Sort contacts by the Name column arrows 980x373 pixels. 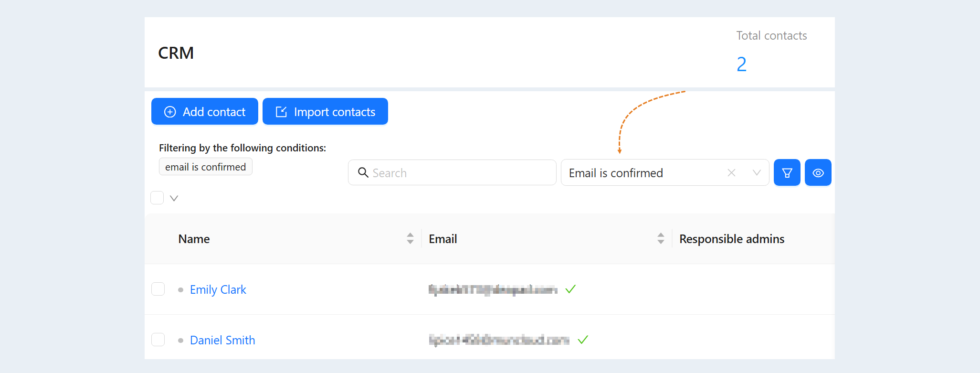click(x=410, y=238)
